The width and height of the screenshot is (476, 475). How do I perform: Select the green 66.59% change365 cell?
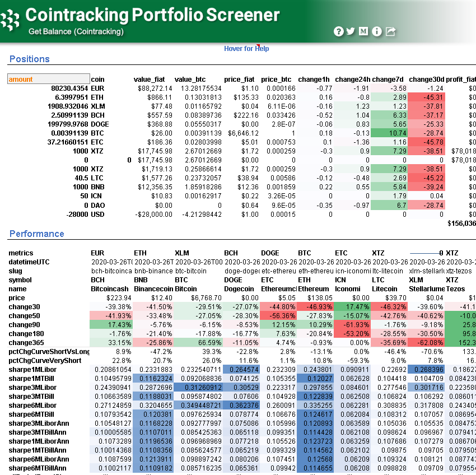point(198,343)
